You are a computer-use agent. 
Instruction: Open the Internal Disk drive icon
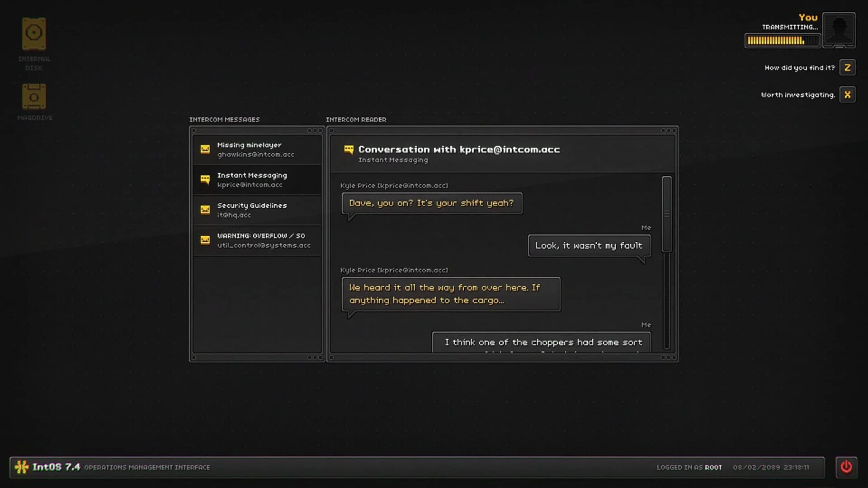click(x=33, y=33)
